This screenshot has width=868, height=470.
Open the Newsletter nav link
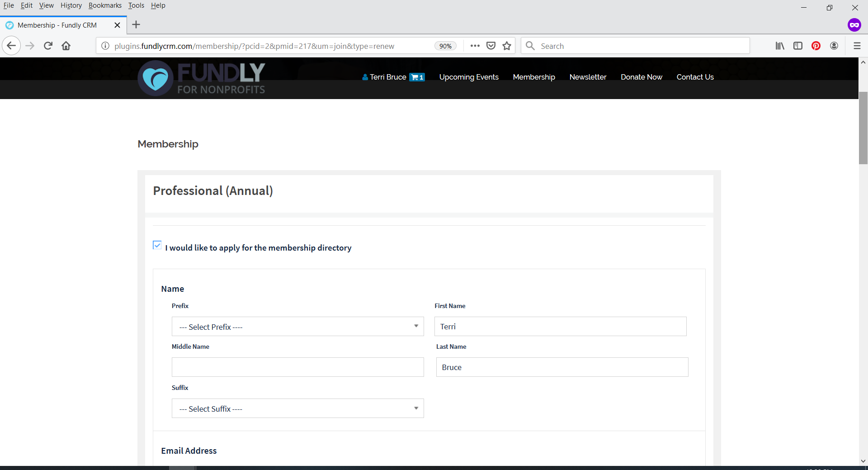click(x=588, y=77)
